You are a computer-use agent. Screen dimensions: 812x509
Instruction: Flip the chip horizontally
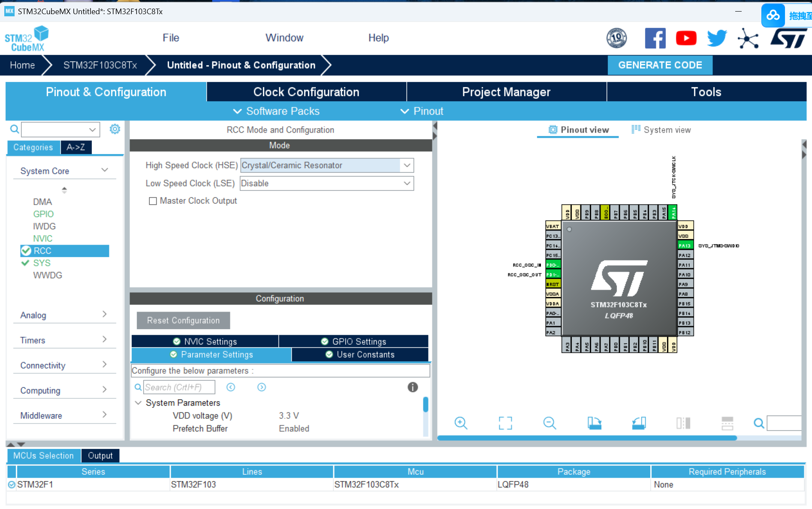coord(683,423)
